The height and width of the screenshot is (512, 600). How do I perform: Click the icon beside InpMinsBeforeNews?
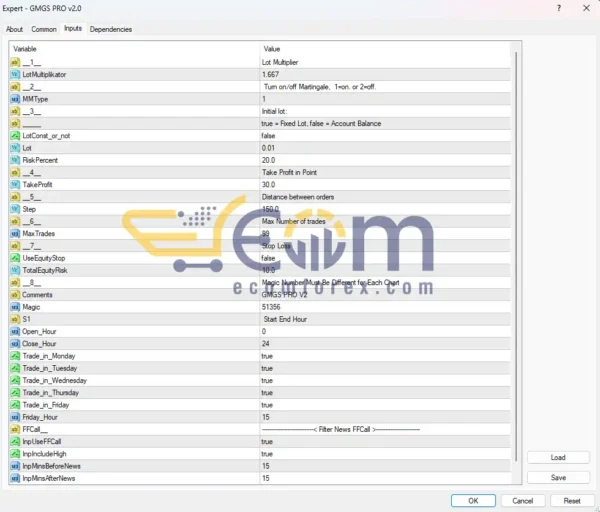point(15,466)
